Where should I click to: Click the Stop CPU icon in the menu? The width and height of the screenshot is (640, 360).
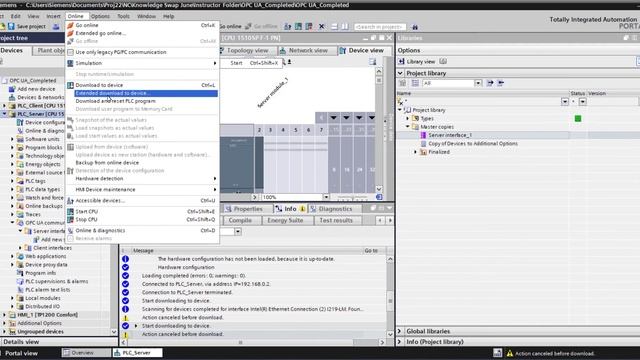pos(70,220)
